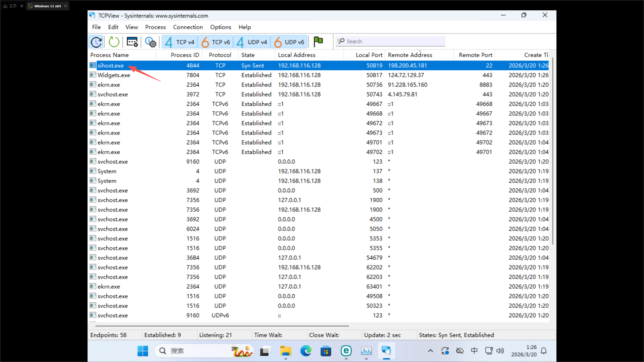This screenshot has width=644, height=362.
Task: Expand system tray hidden icons chevron
Action: click(x=430, y=351)
